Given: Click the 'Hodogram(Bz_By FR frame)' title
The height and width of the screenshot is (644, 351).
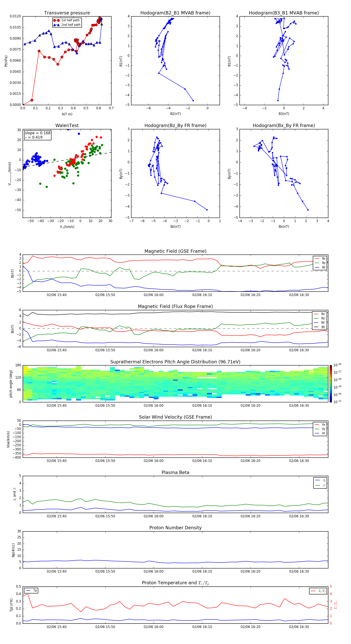Looking at the screenshot, I should [x=175, y=125].
